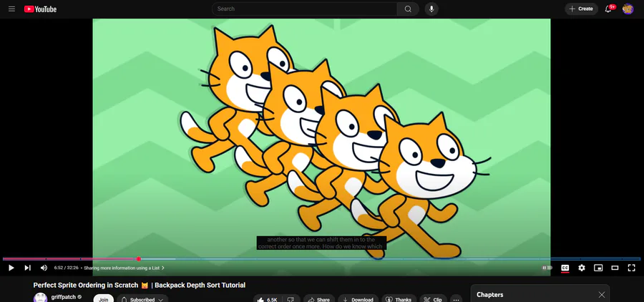The height and width of the screenshot is (302, 644).
Task: Start voice search with microphone
Action: [431, 9]
